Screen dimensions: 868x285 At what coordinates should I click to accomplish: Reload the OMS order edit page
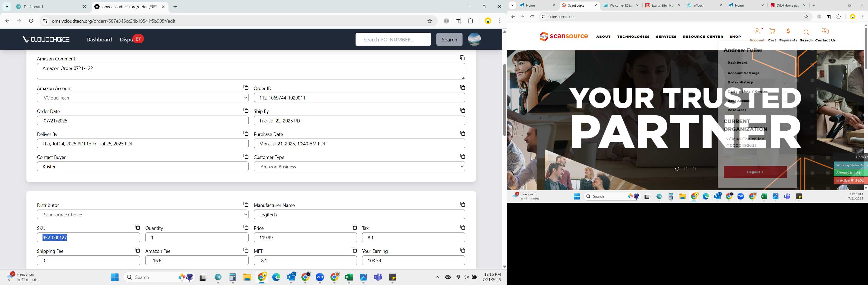coord(31,21)
